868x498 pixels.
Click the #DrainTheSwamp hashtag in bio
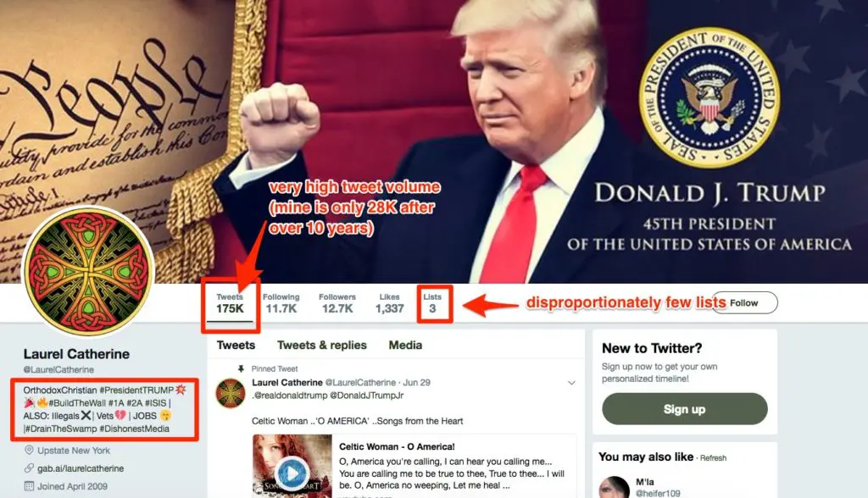(x=61, y=429)
